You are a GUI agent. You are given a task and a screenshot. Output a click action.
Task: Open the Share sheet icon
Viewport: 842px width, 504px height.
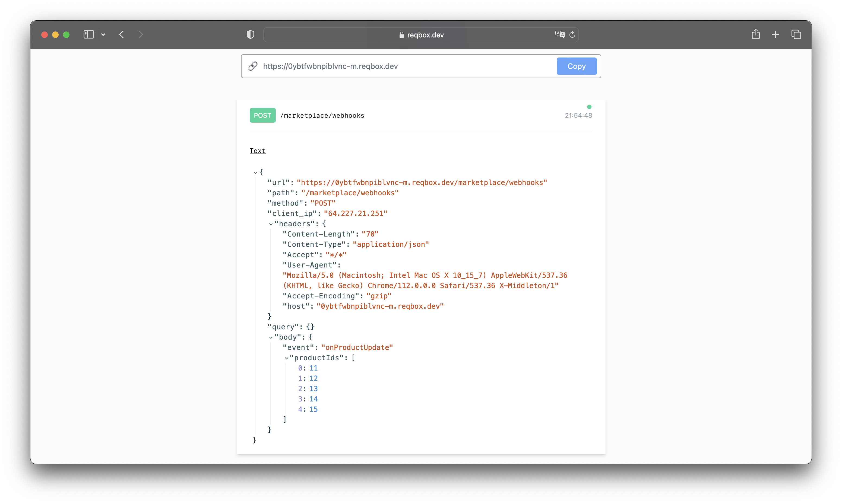pyautogui.click(x=756, y=34)
